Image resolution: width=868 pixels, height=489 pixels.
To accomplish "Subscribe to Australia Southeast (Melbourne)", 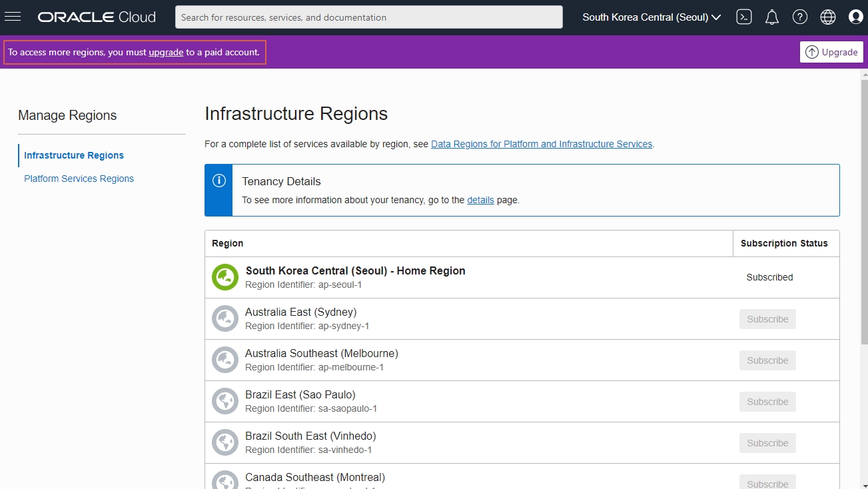I will 767,360.
